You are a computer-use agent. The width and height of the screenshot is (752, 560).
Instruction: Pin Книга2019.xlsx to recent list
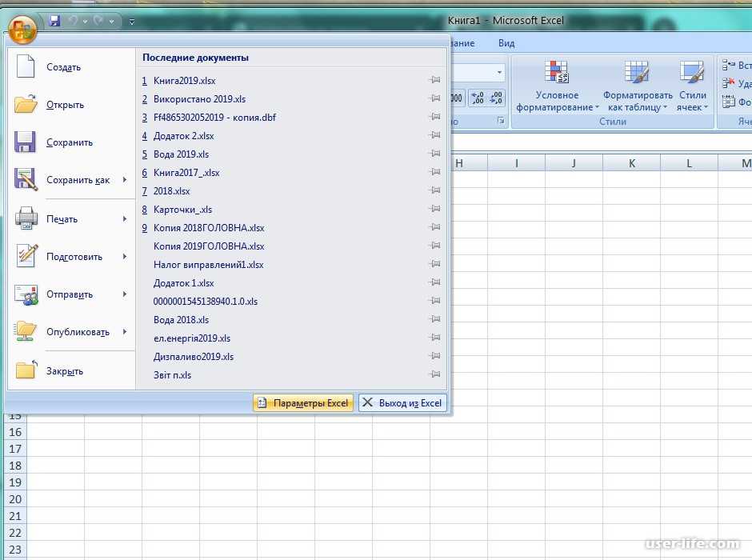[434, 79]
